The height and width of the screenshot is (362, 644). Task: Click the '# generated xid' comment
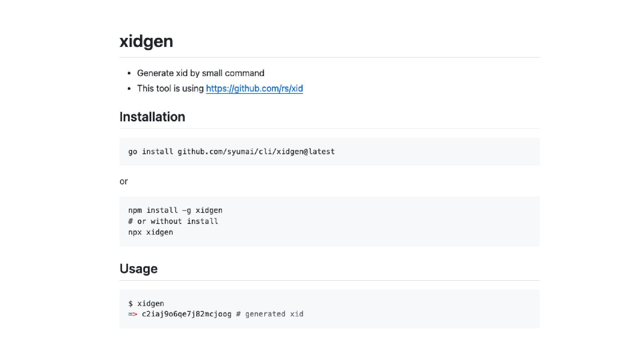click(270, 314)
